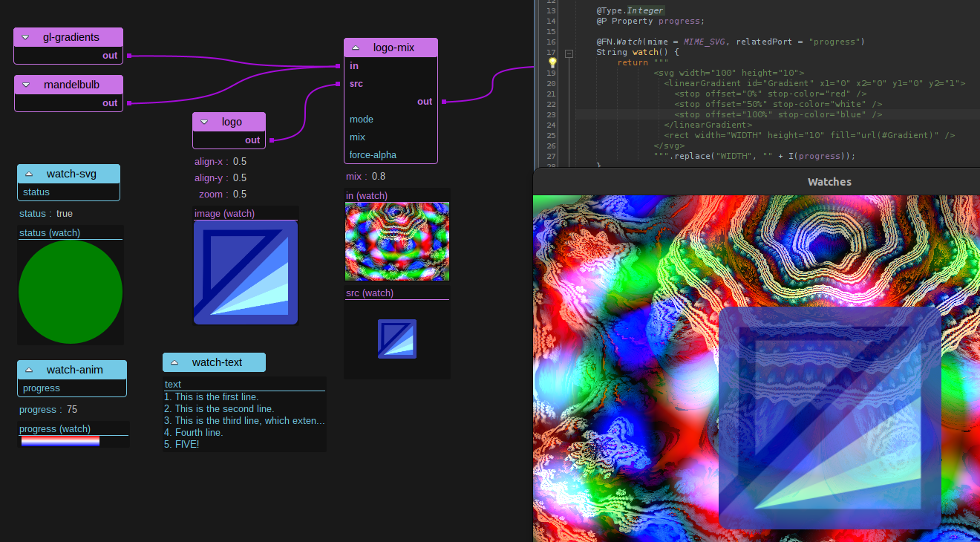Image resolution: width=980 pixels, height=542 pixels.
Task: Click the 'progress (watch)' label
Action: pyautogui.click(x=55, y=429)
